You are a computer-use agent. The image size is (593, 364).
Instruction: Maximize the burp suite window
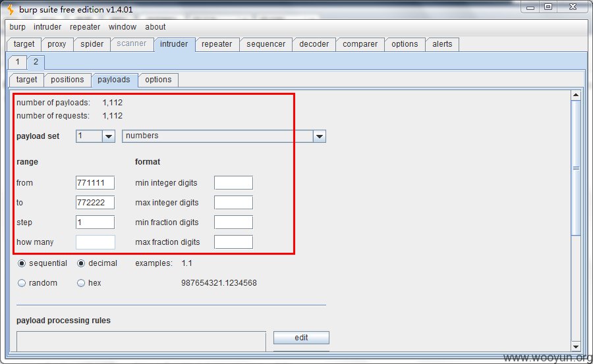pyautogui.click(x=548, y=7)
